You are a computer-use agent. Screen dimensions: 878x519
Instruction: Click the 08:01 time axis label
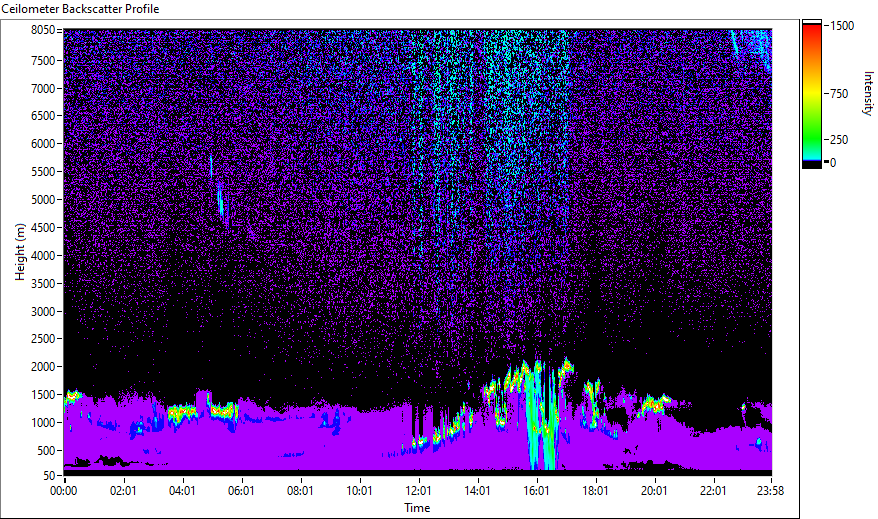click(x=300, y=491)
